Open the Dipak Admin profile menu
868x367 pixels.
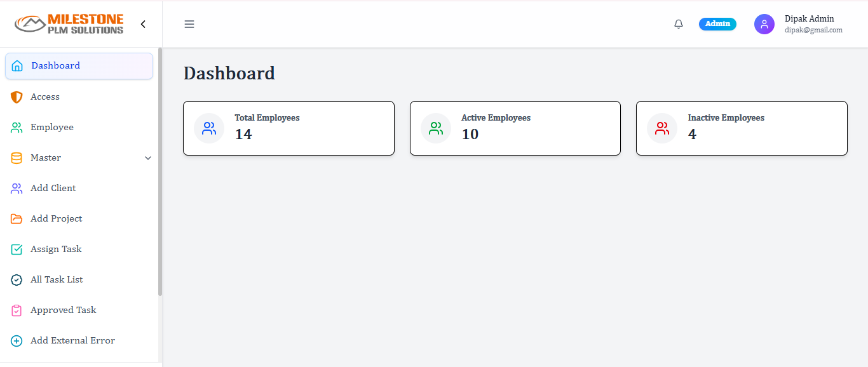tap(809, 19)
